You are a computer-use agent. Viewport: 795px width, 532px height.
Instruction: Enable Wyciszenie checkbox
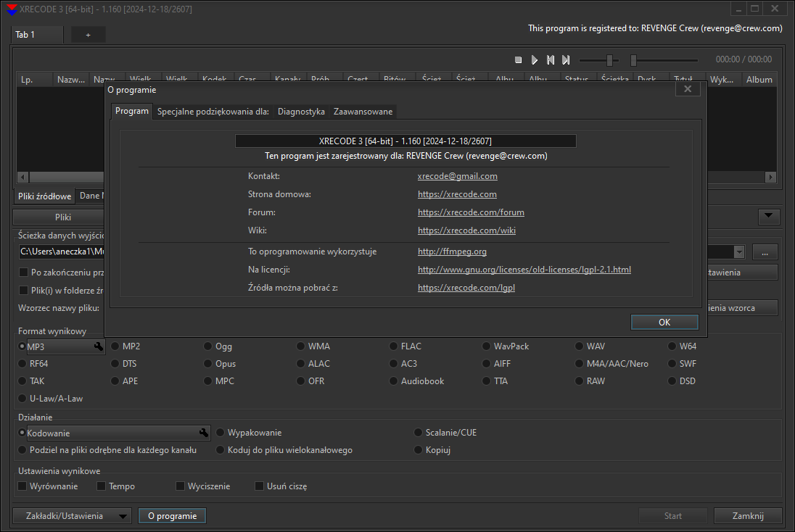coord(180,486)
